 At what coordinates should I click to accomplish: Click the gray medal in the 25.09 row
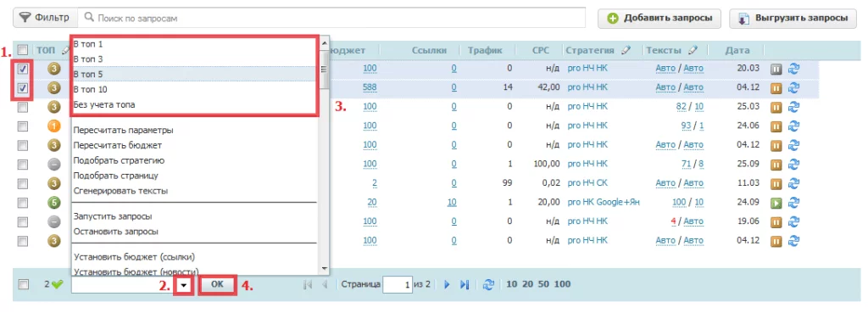[53, 165]
